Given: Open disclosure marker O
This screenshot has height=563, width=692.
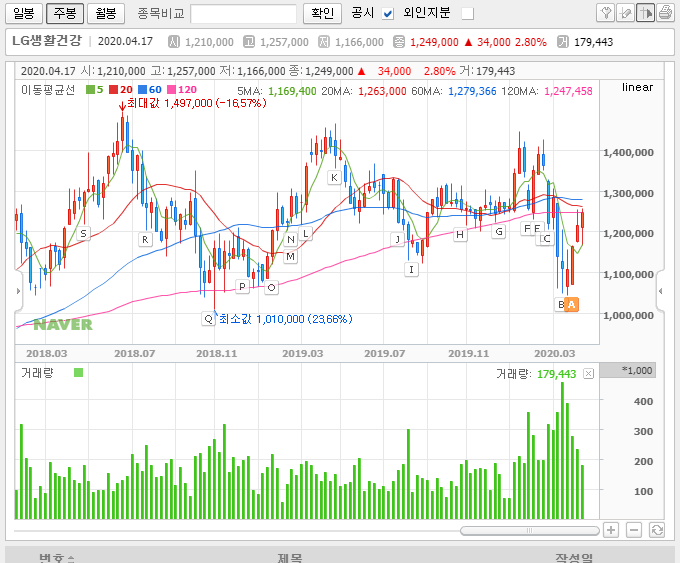Looking at the screenshot, I should [x=271, y=288].
